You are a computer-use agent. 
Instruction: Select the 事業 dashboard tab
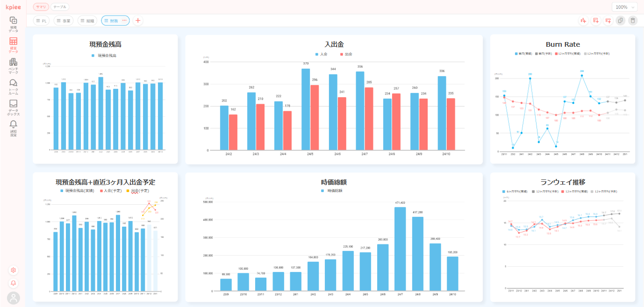(x=64, y=21)
